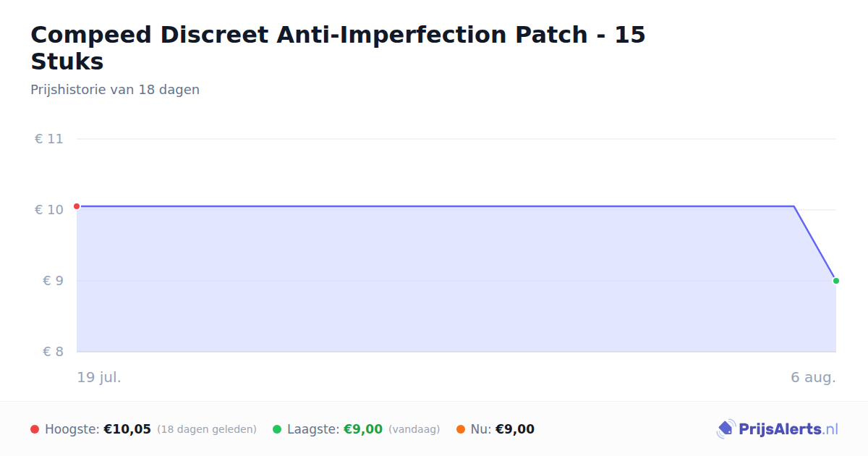
Task: Click the Nu €9,00 current price
Action: [x=515, y=429]
